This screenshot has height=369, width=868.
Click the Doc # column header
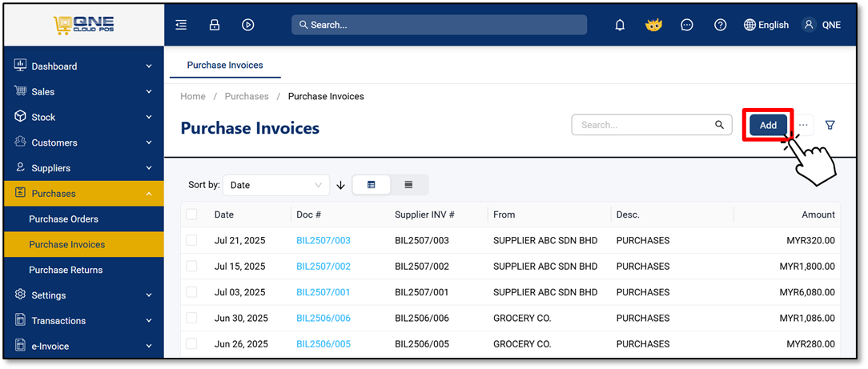click(x=309, y=215)
